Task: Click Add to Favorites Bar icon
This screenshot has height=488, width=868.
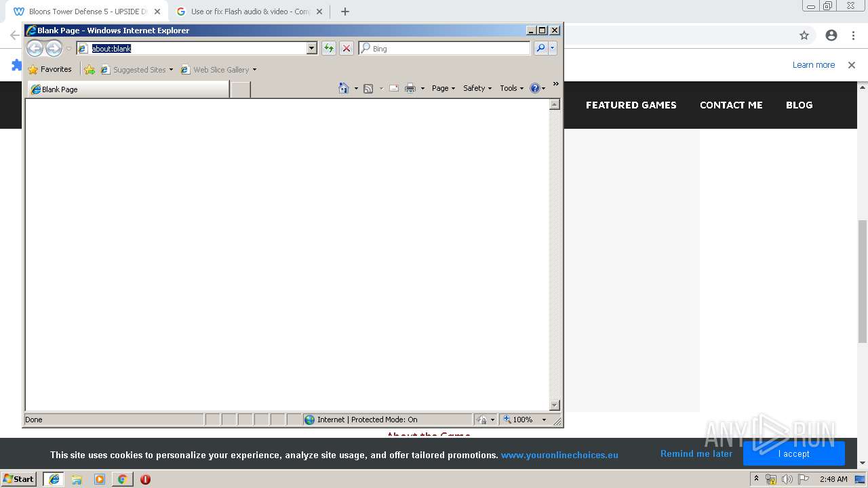Action: click(x=90, y=69)
